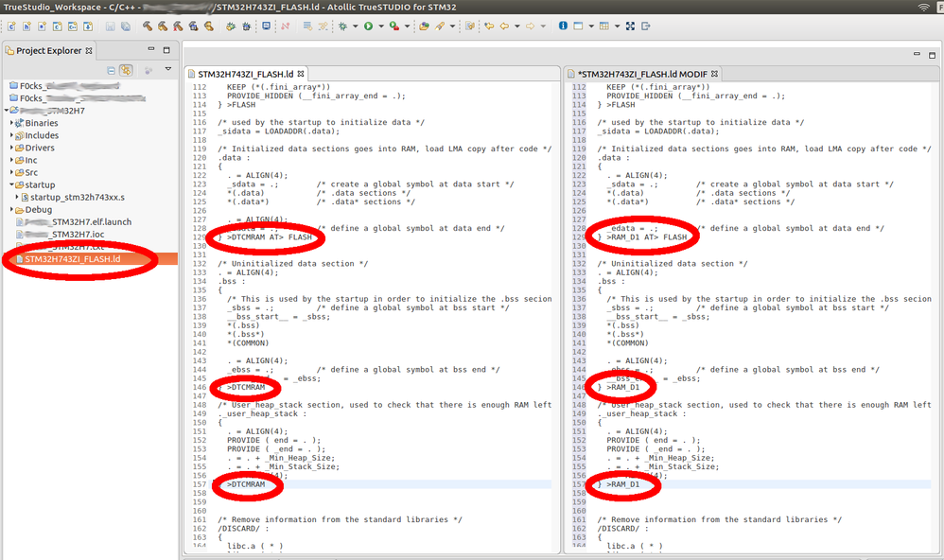Click the forward navigation arrow

click(530, 26)
